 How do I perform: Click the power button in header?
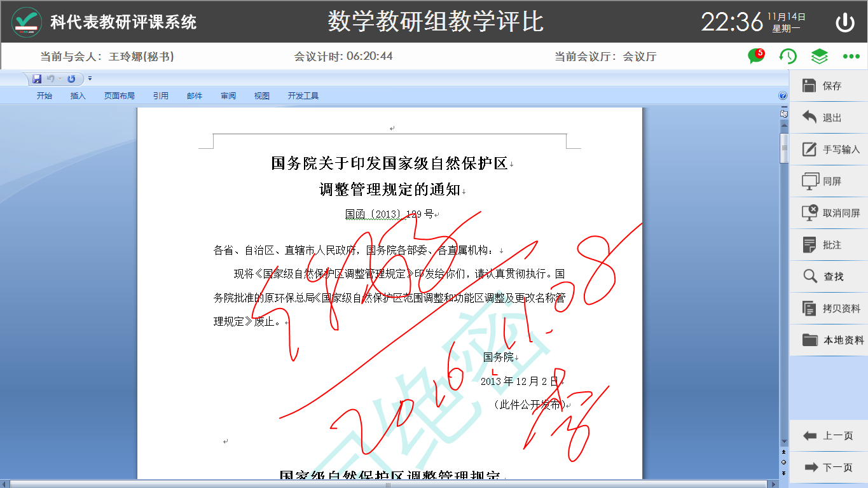pos(844,22)
